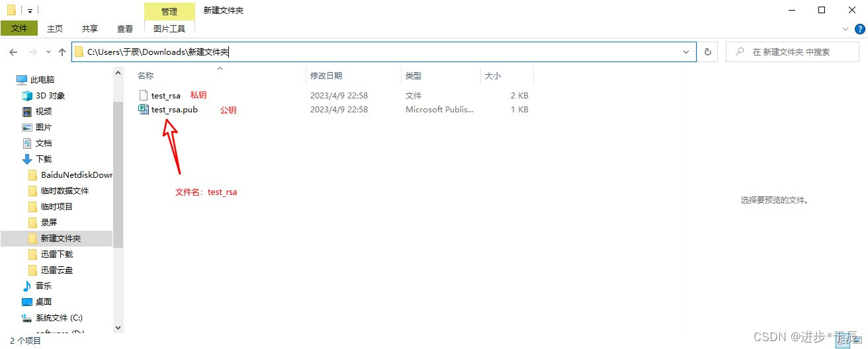Open 3D 对象 in the navigation pane
868x349 pixels.
50,96
